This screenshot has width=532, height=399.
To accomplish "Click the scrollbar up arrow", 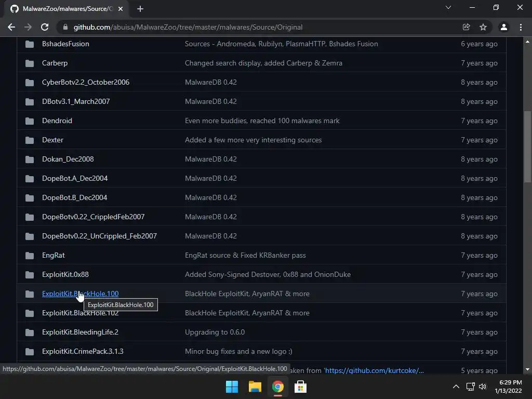I will coord(527,42).
